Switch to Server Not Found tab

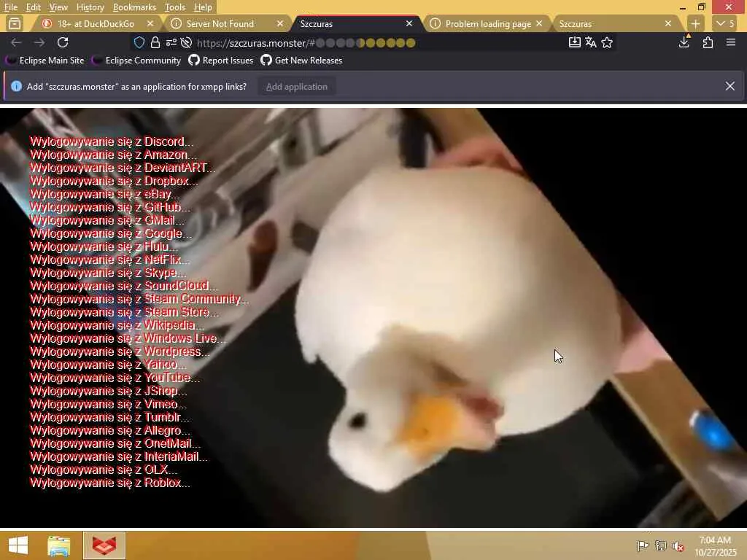[x=220, y=23]
